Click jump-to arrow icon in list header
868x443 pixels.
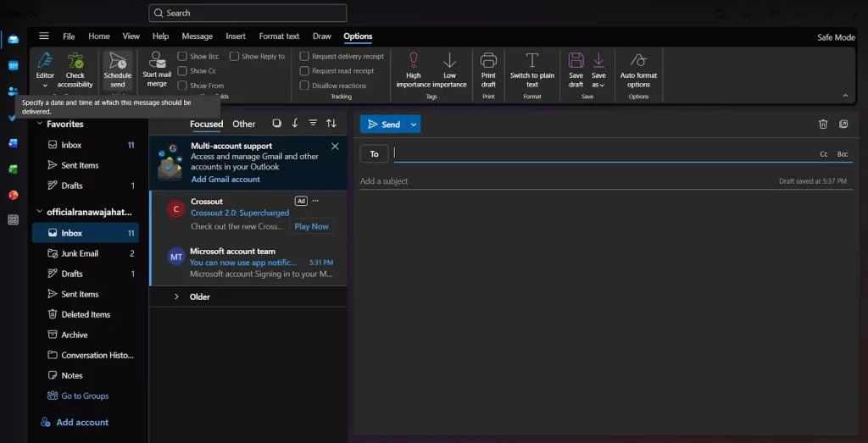[295, 124]
